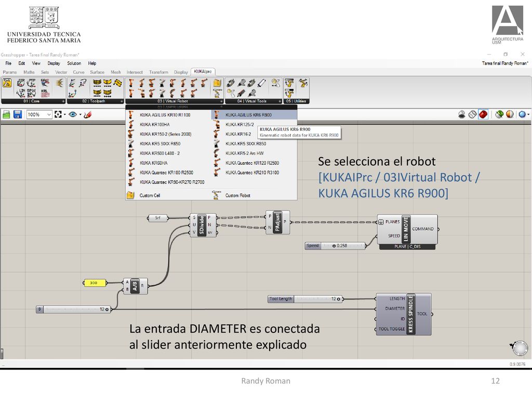Expand the 04 | Virtual Tools panel
The image size is (532, 399).
(x=280, y=101)
